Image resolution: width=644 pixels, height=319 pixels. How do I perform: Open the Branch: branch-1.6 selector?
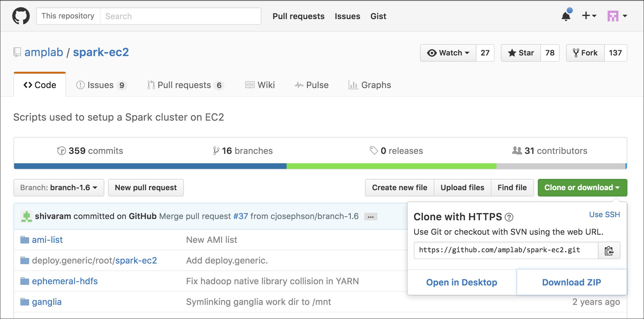(x=59, y=188)
